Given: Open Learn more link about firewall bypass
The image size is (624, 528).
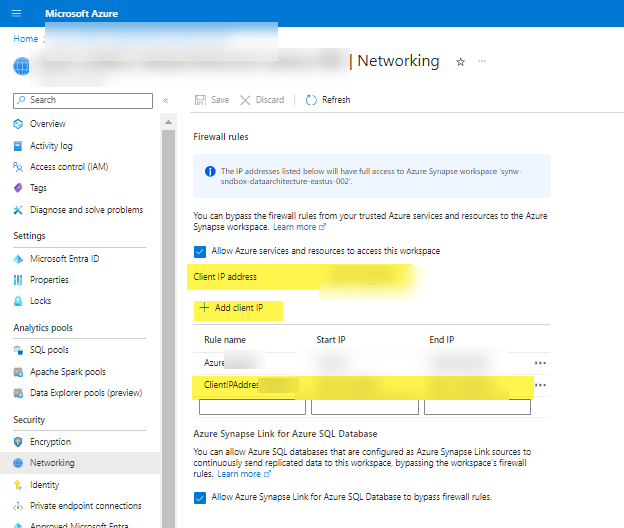Looking at the screenshot, I should (299, 227).
